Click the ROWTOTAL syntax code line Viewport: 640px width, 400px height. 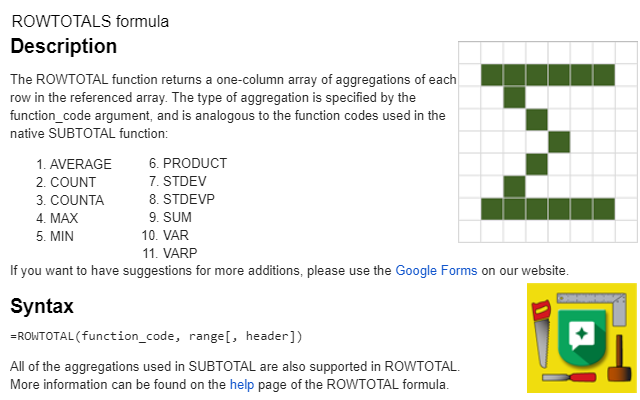(156, 336)
